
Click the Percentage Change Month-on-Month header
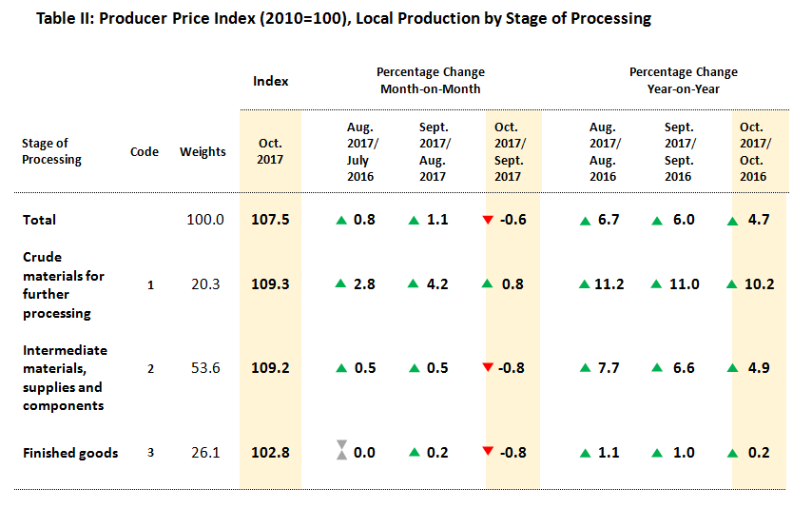[430, 81]
